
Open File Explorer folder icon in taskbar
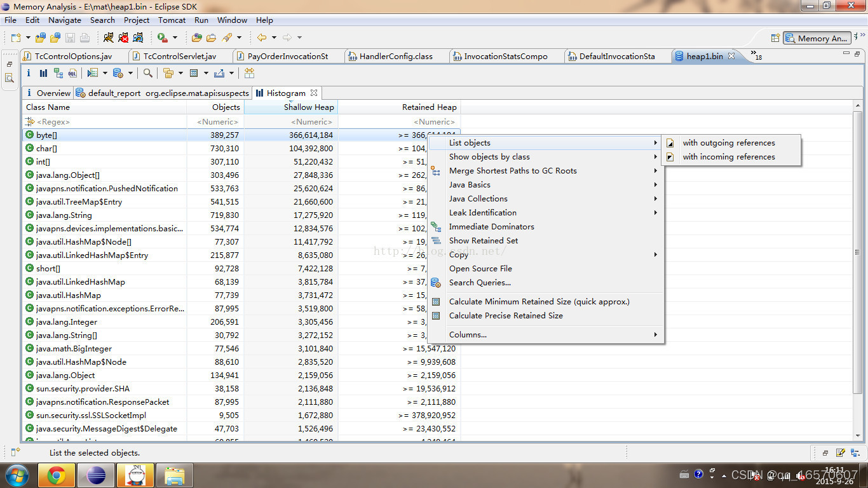(x=174, y=475)
